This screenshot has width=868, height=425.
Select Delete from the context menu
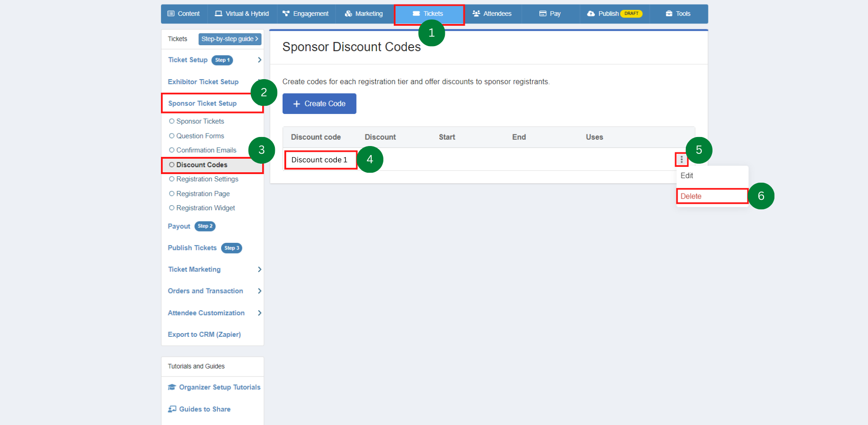point(692,196)
